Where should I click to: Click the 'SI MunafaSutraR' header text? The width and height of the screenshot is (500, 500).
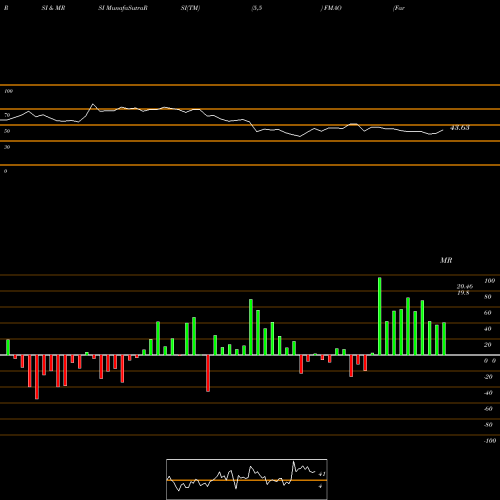pos(123,8)
